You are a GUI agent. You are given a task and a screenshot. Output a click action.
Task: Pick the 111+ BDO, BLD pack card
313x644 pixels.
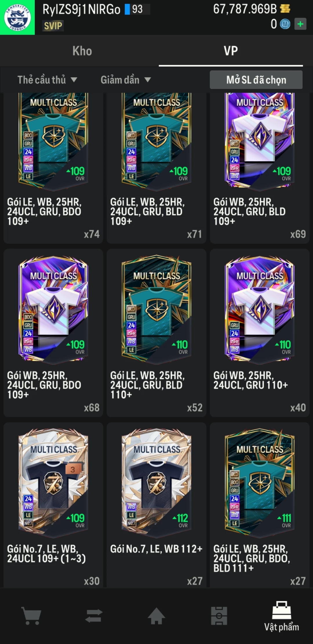pyautogui.click(x=260, y=505)
